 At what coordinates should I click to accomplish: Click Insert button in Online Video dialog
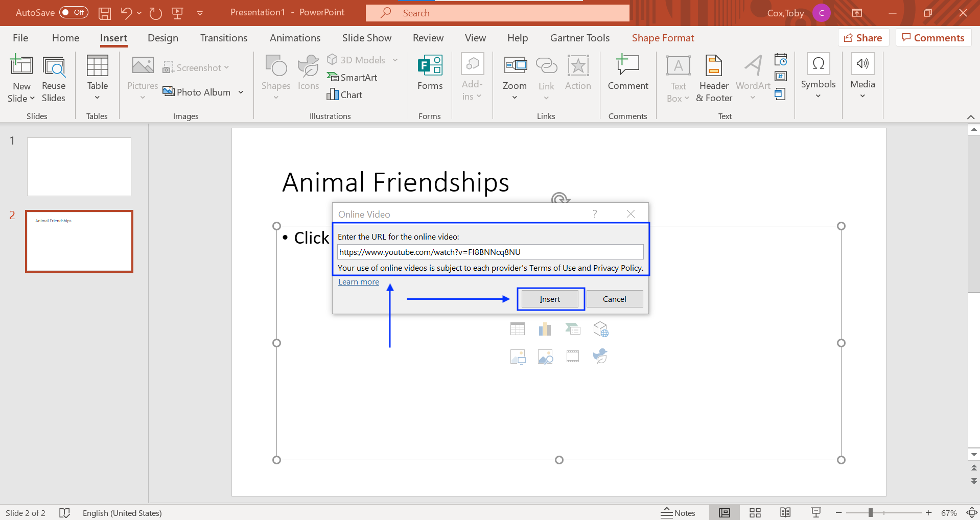click(550, 299)
